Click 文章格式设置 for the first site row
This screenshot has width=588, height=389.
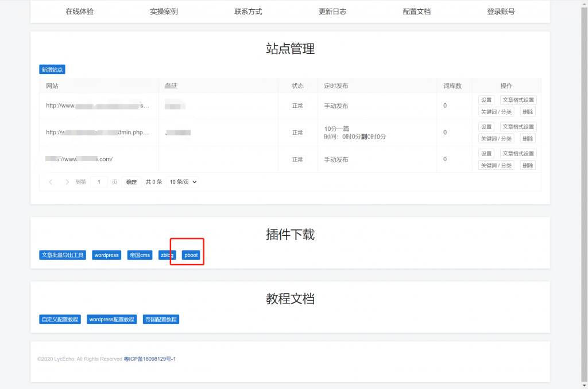tap(519, 100)
